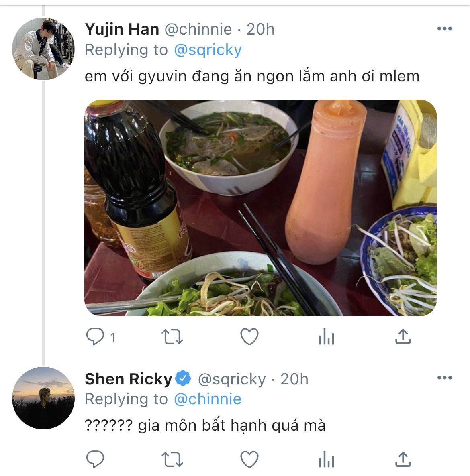The image size is (470, 476).
Task: Open the @chinnie mention link
Action: tap(208, 399)
